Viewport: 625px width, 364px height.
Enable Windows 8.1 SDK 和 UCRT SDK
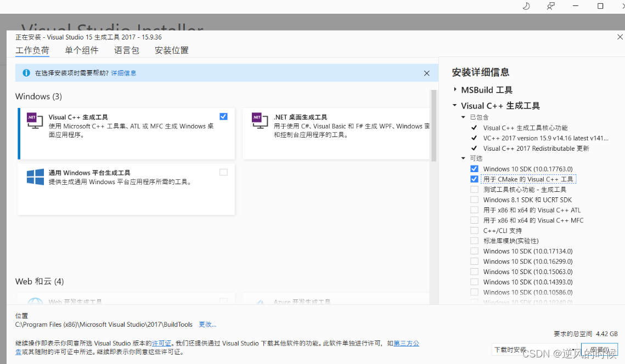coord(474,200)
